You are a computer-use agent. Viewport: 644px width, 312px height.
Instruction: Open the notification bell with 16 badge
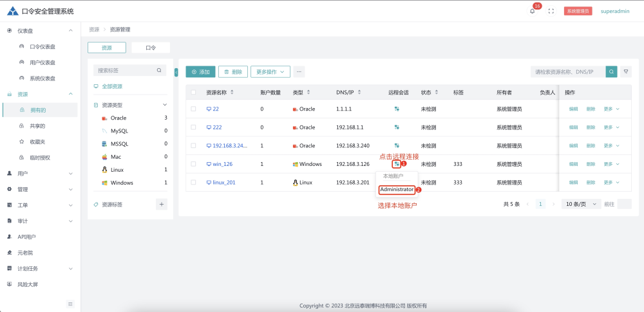(533, 11)
